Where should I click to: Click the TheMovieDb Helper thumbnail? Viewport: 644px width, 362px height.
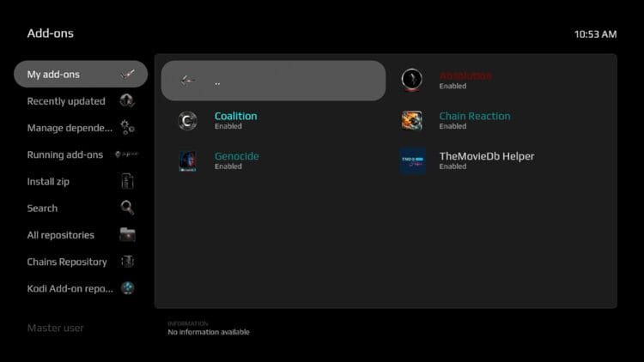(x=412, y=161)
